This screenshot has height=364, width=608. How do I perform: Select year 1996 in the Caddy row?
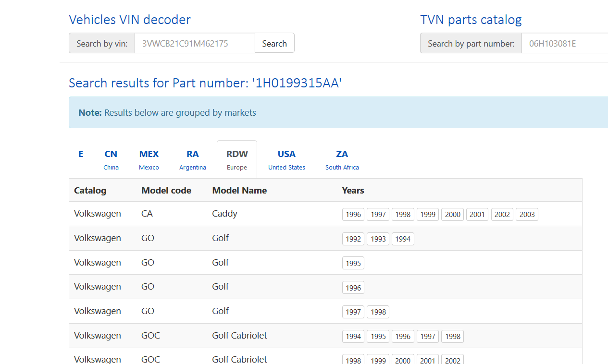353,214
